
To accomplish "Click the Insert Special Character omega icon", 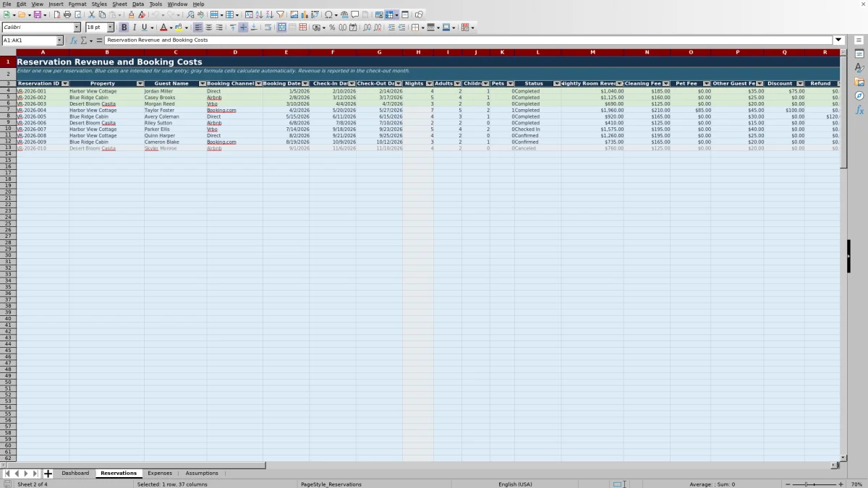I will (328, 14).
